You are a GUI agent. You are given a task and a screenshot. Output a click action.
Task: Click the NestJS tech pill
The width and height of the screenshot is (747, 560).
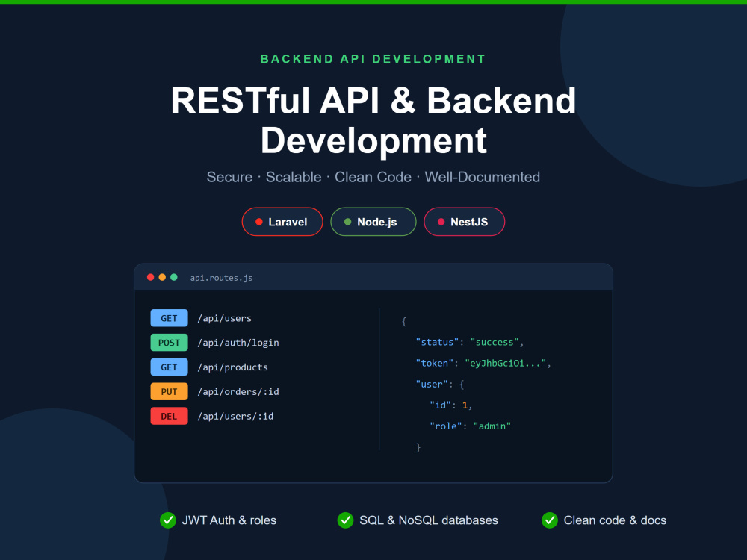(x=464, y=222)
